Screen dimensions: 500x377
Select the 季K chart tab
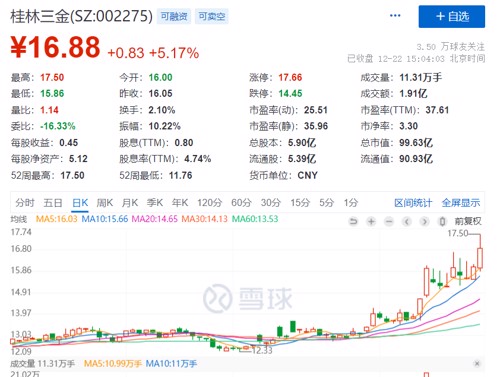point(155,203)
